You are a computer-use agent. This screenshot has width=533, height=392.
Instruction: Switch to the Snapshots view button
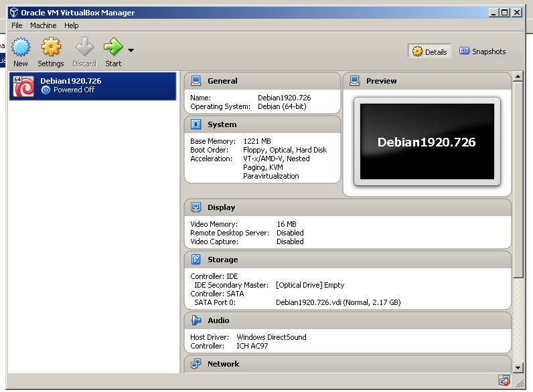point(483,52)
